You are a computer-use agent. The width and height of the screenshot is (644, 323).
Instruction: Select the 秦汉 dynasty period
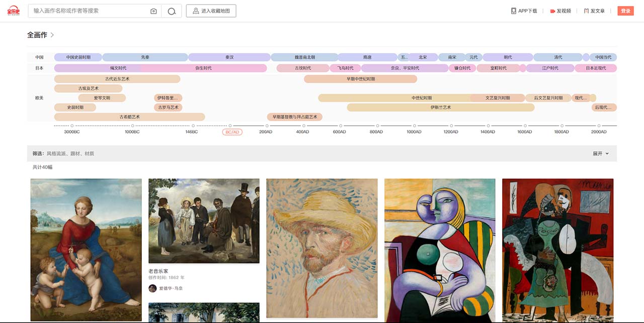click(229, 57)
